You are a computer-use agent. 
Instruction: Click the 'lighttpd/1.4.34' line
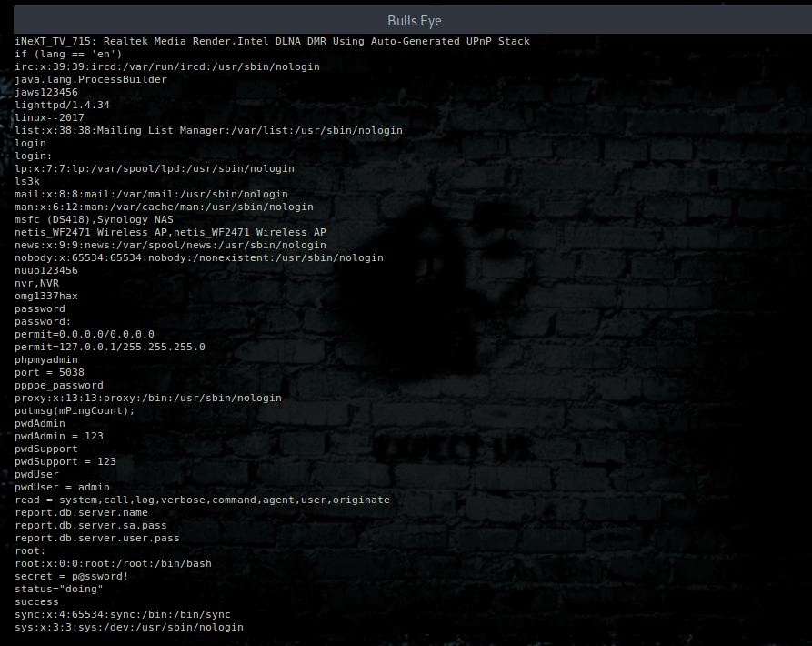62,106
